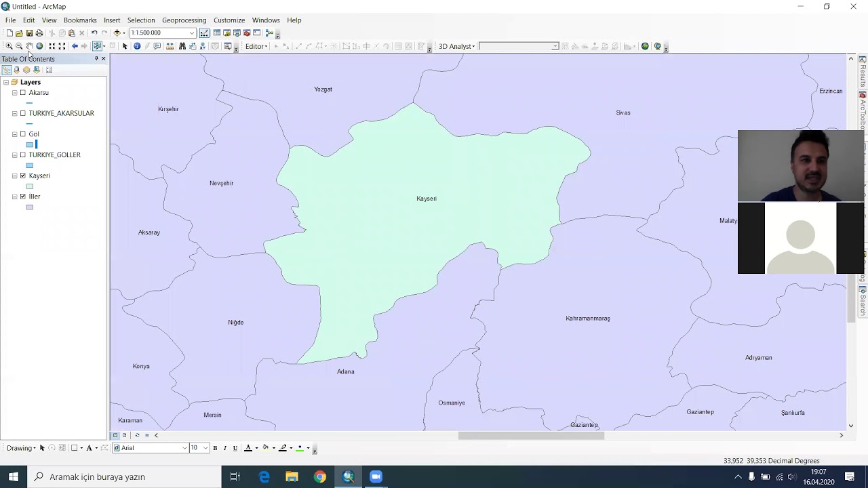Click the Windows Start button
Screen dimensions: 868x488
coord(14,476)
